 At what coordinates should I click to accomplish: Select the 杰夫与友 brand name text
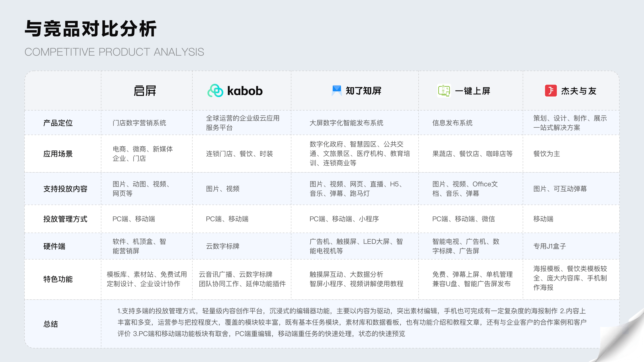click(579, 91)
